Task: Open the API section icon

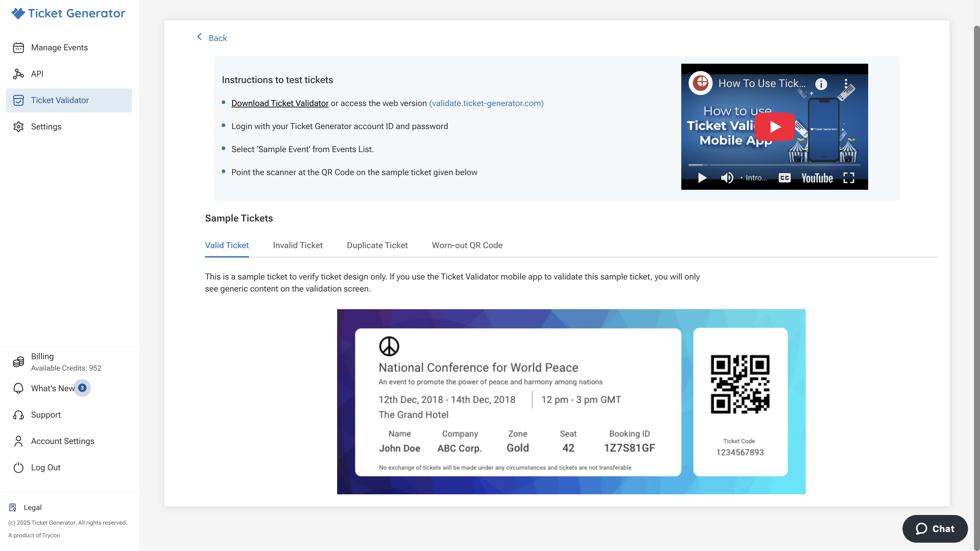Action: pyautogui.click(x=18, y=74)
